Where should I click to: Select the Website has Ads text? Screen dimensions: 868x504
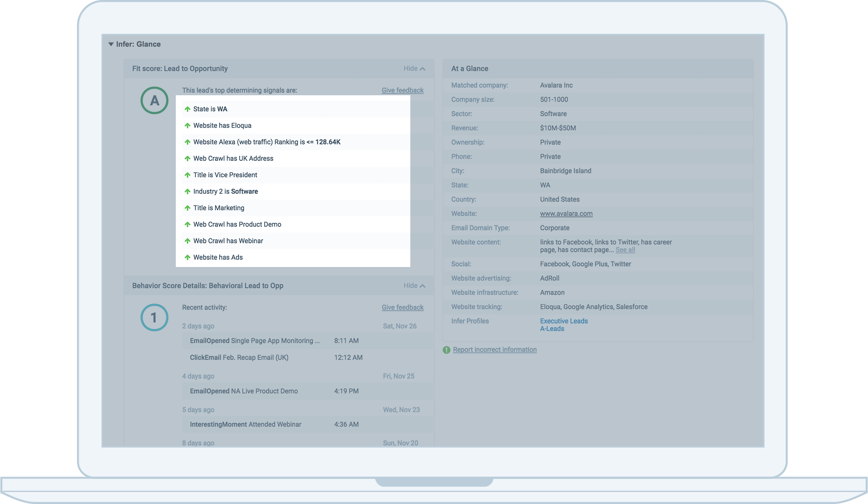pyautogui.click(x=218, y=257)
